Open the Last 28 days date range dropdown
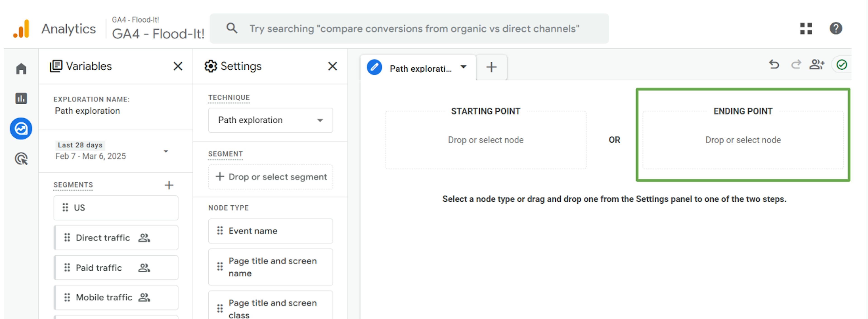 [x=165, y=151]
